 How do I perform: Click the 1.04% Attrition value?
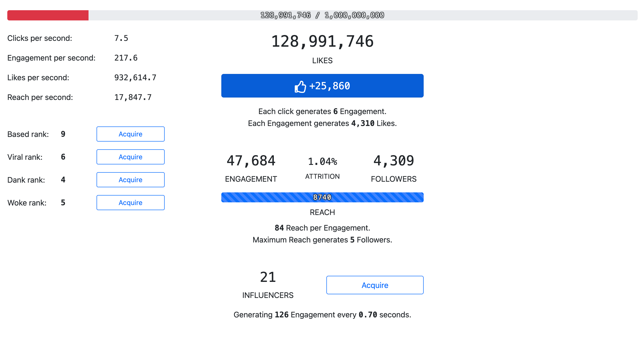(x=322, y=161)
